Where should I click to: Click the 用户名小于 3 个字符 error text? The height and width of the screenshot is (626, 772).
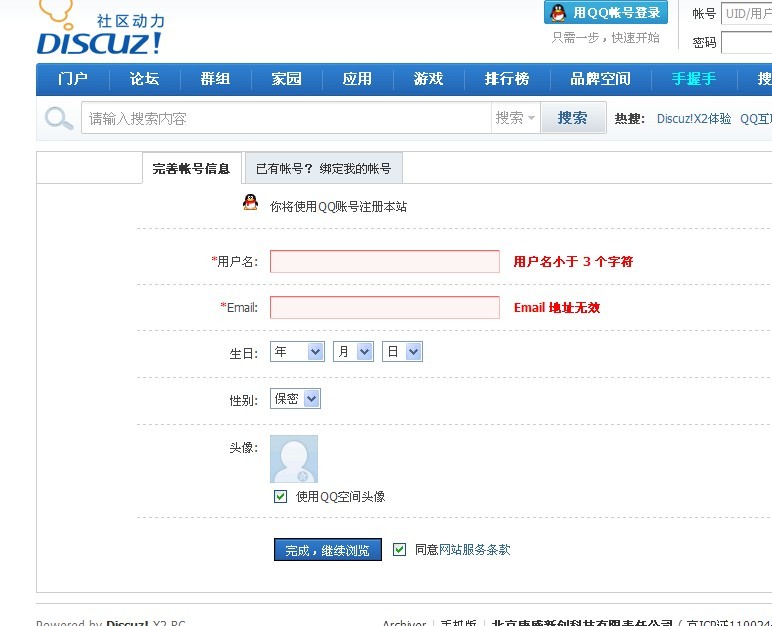[573, 262]
